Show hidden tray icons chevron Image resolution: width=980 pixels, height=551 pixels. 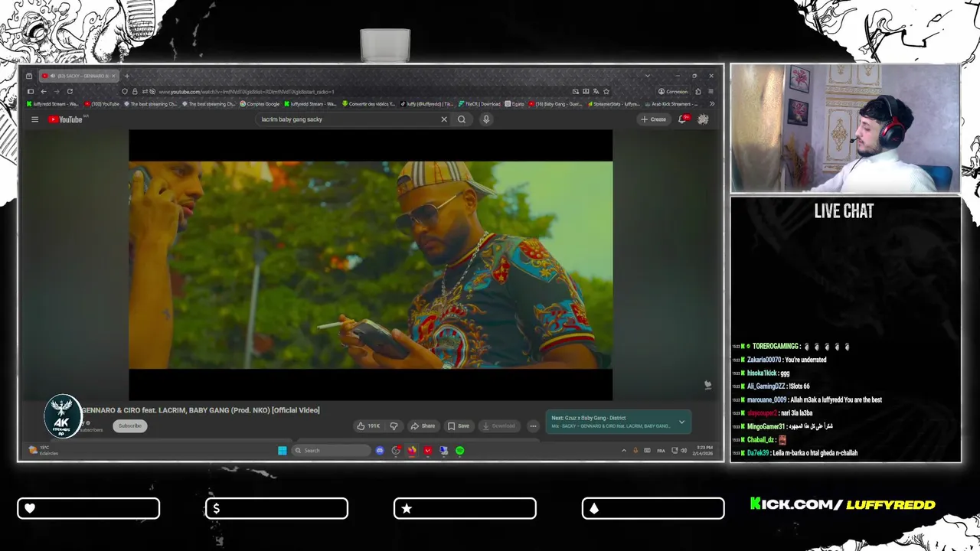tap(623, 451)
